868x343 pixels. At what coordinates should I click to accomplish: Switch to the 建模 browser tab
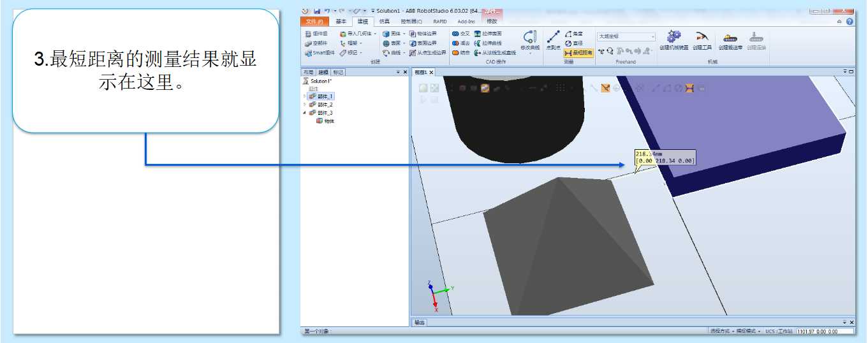pos(323,72)
